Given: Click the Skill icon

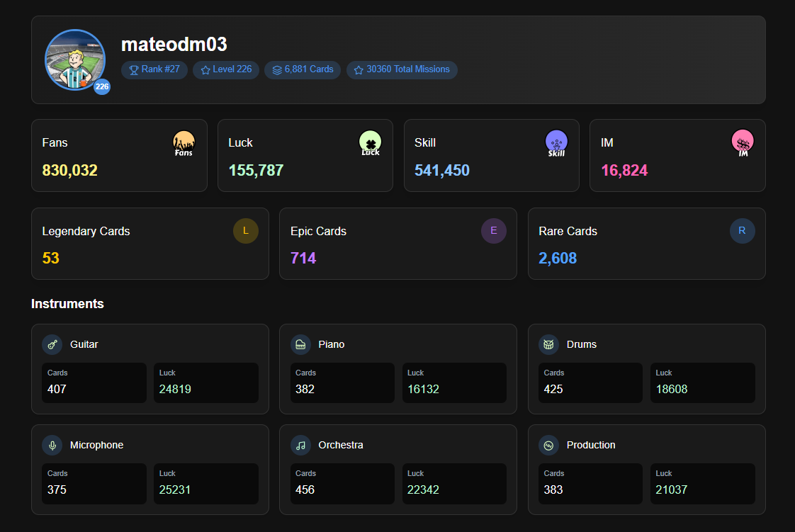Looking at the screenshot, I should pyautogui.click(x=556, y=143).
